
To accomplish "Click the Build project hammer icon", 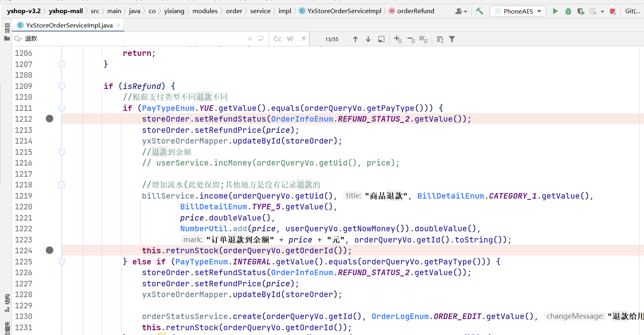I will point(479,11).
